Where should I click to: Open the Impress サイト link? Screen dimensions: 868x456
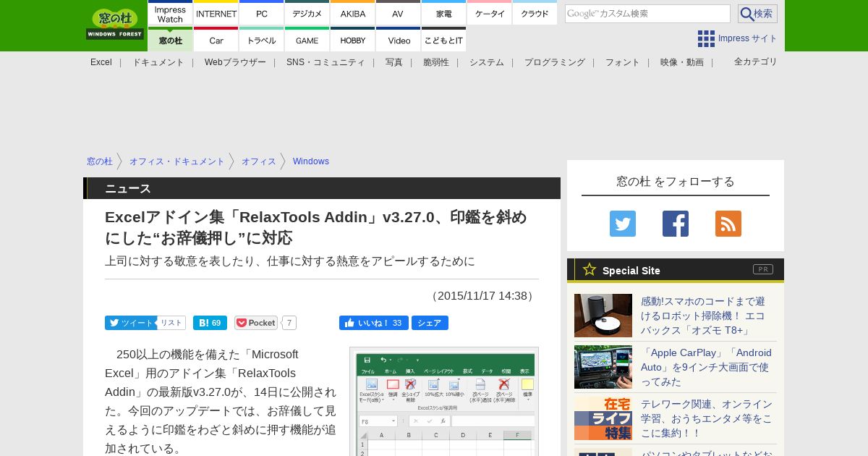pyautogui.click(x=748, y=38)
